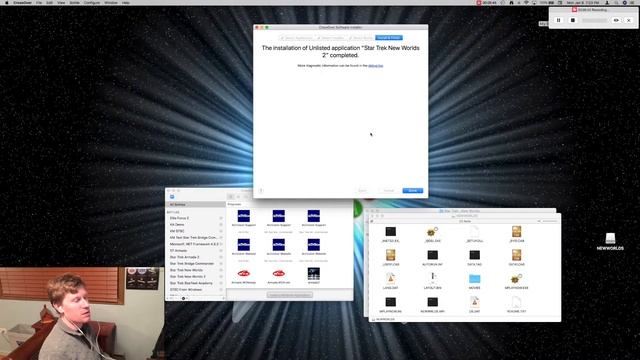The height and width of the screenshot is (360, 640).
Task: Click NEWWORLDS in the Finder path bar
Action: pyautogui.click(x=384, y=319)
